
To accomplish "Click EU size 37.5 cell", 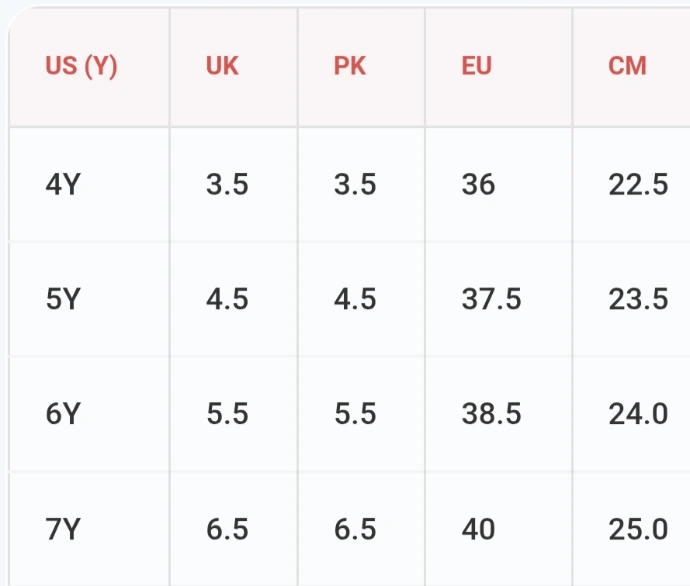I will pyautogui.click(x=491, y=299).
